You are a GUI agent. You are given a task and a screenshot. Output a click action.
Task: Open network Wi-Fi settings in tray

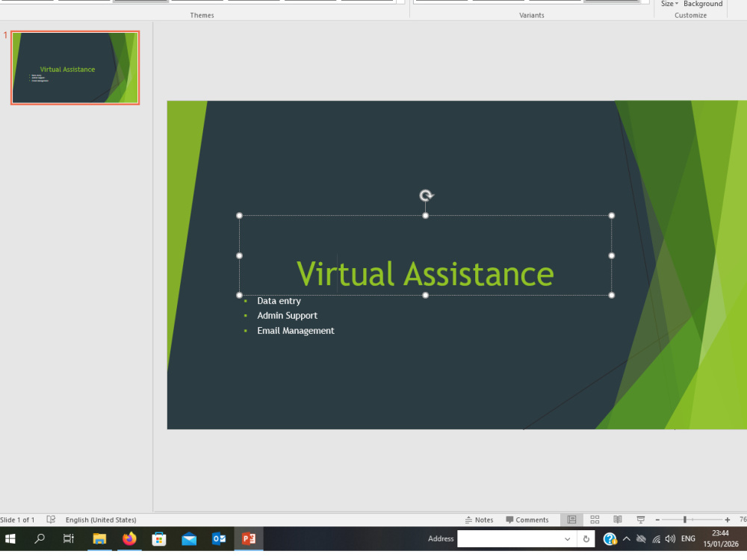(x=656, y=538)
